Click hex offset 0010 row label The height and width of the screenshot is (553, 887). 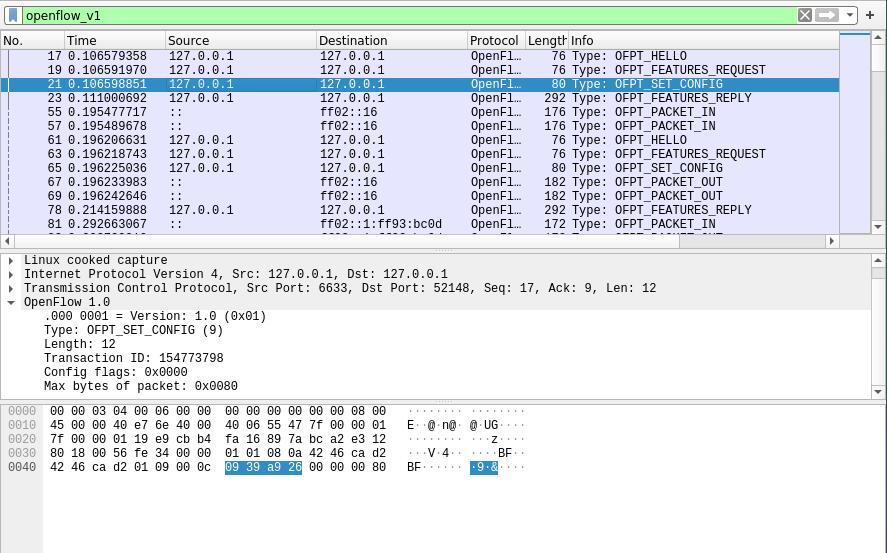click(x=22, y=425)
